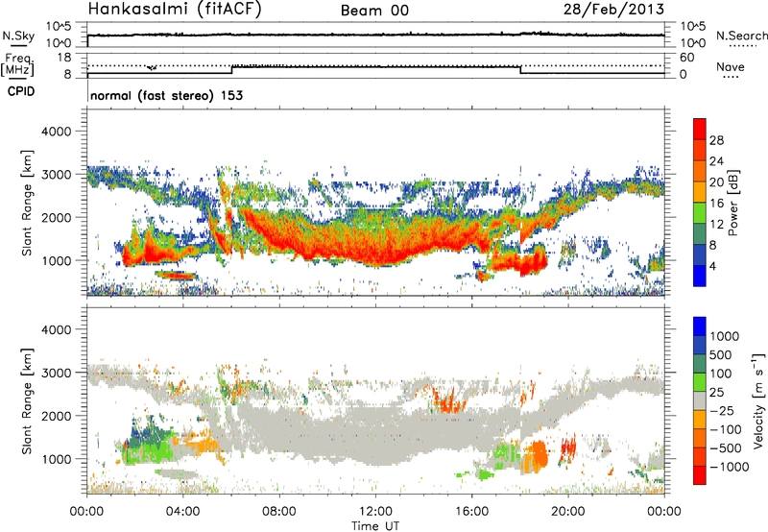Click the power panel 'Slant Range [km]' label
The width and height of the screenshot is (768, 532).
tap(27, 203)
